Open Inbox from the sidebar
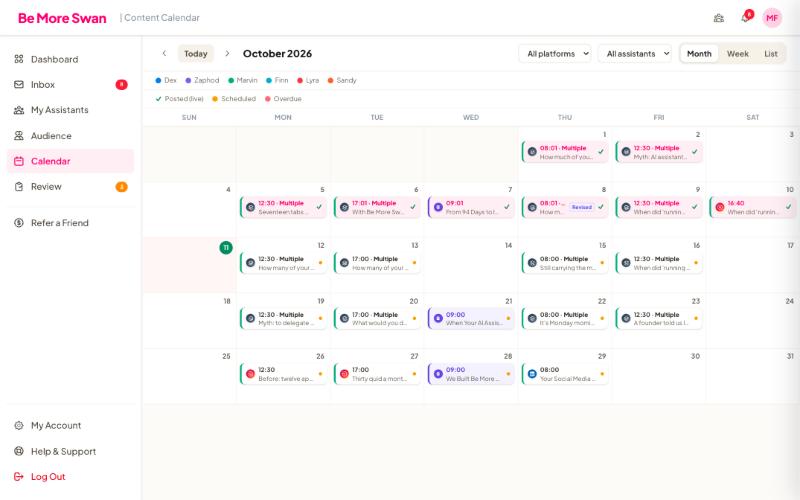Screen dimensions: 800x500 point(70,85)
